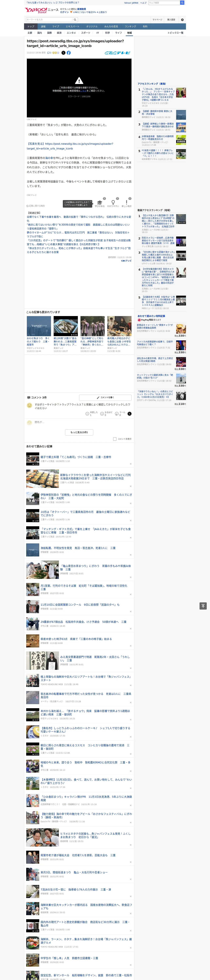Select the 速報 tab
Viewport: 210px width, 980px height.
coord(43,27)
